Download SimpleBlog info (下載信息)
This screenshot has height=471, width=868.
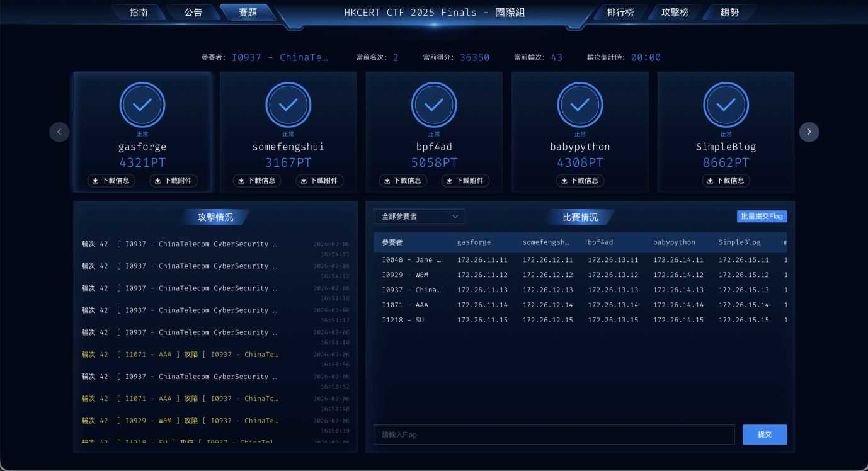click(726, 181)
